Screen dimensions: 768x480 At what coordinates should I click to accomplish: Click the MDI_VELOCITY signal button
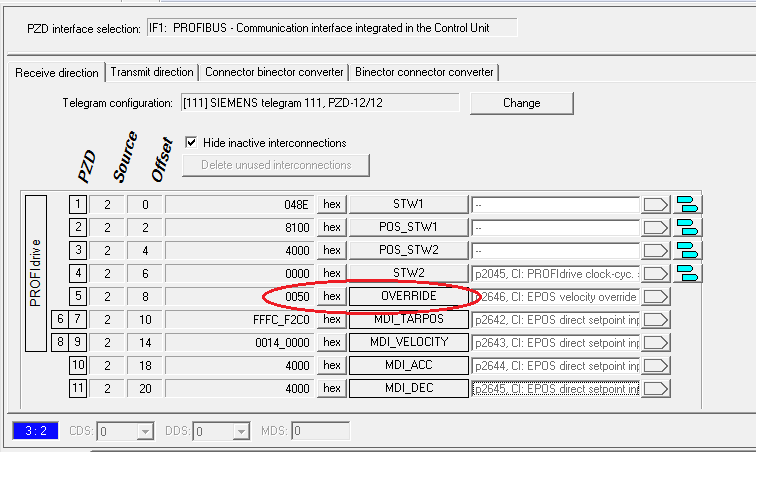408,342
